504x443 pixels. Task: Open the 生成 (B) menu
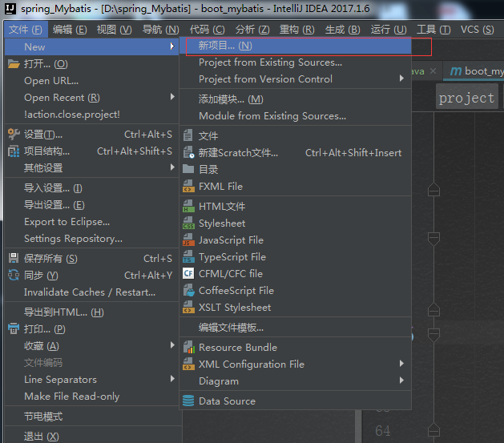click(x=343, y=30)
